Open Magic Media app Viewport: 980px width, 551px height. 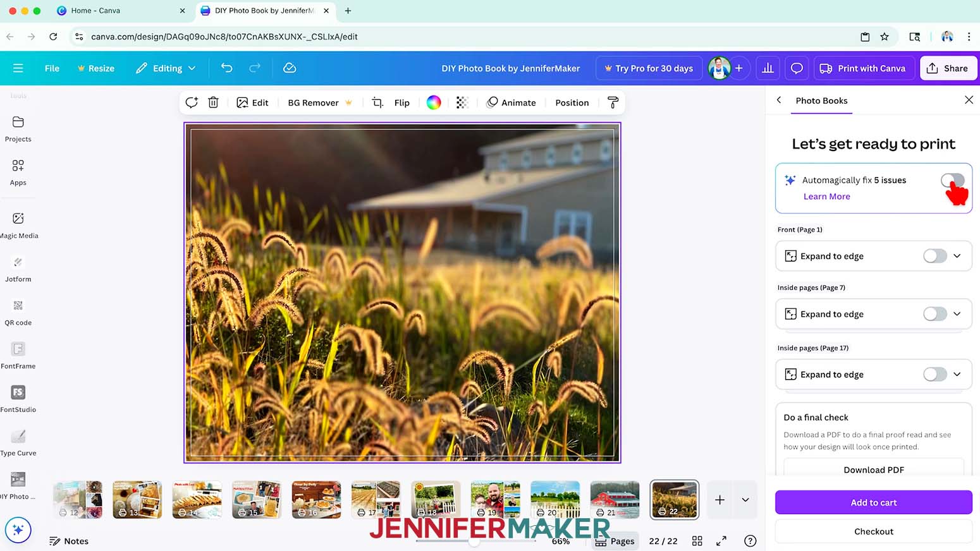coord(18,226)
